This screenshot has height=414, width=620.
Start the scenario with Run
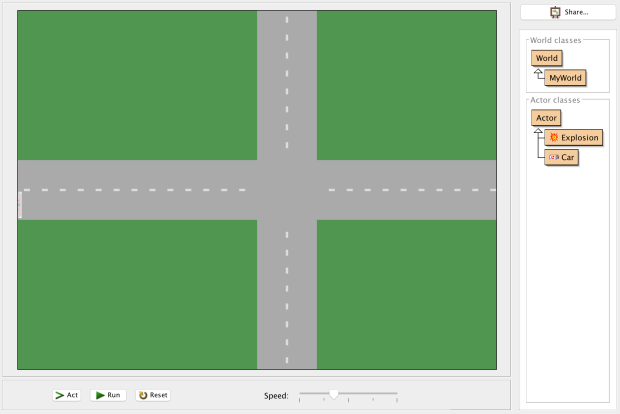tap(109, 395)
